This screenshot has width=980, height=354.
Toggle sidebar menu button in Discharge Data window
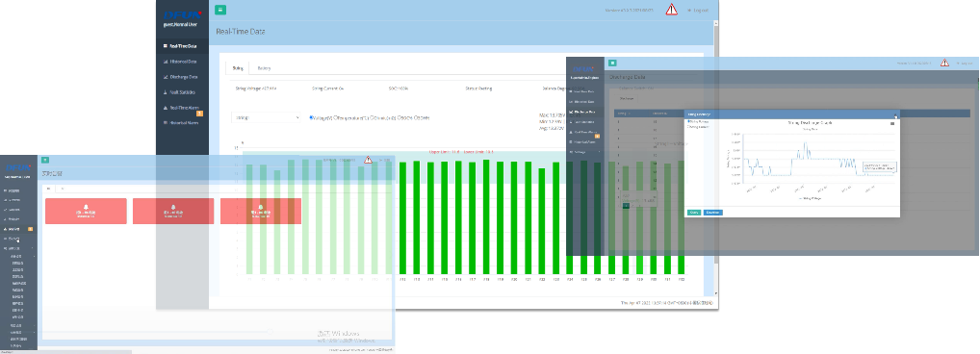pyautogui.click(x=612, y=63)
